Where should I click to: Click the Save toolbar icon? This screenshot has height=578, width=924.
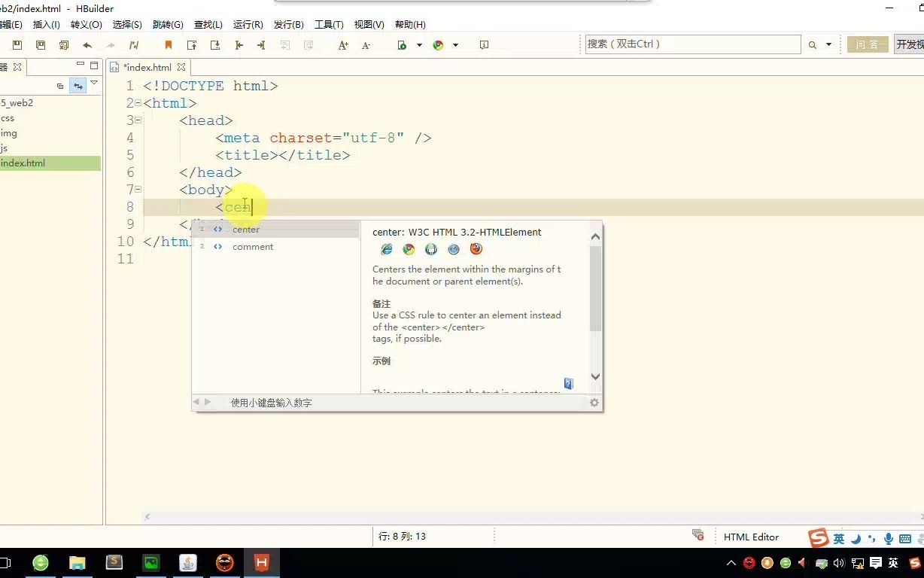click(16, 45)
